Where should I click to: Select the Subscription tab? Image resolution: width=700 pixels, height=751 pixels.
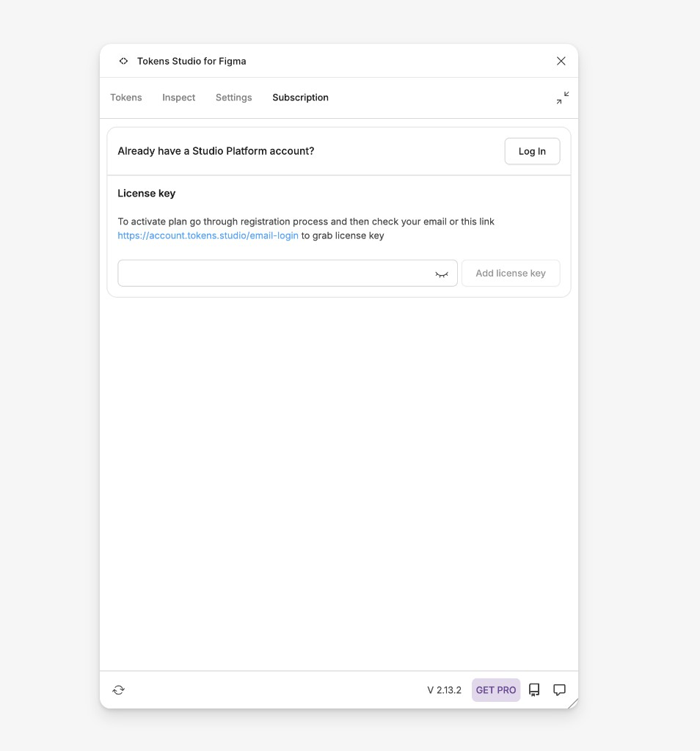[300, 98]
